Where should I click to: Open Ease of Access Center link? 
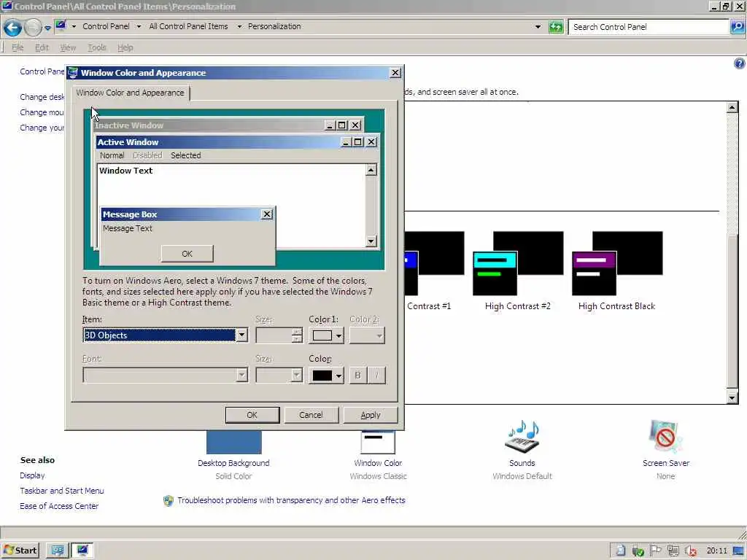tap(59, 506)
